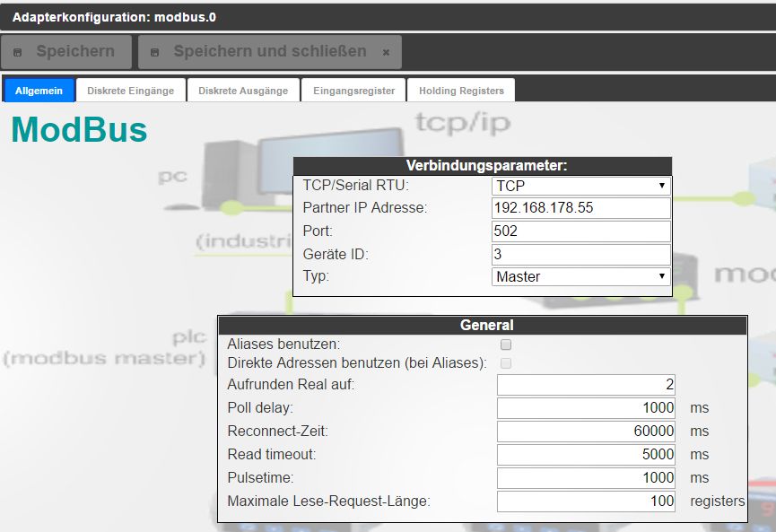Click the floppy icon on Speichern button

coord(17,52)
